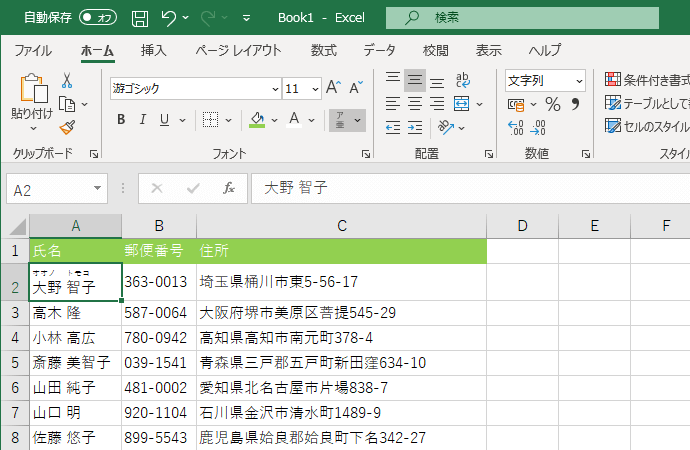Open the Borders dropdown arrow

pyautogui.click(x=228, y=120)
